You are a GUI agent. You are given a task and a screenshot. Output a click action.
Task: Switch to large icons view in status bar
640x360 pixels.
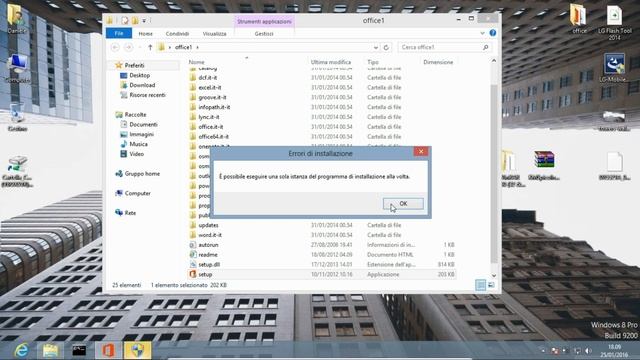(491, 285)
